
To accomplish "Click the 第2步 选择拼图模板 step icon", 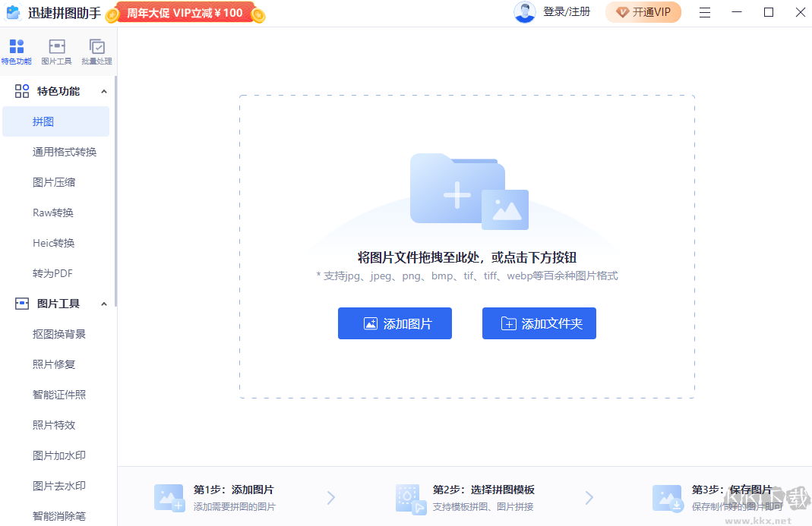I will point(410,497).
